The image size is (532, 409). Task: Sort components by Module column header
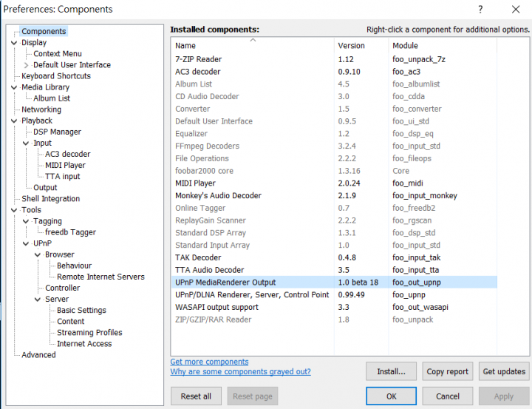pos(443,46)
